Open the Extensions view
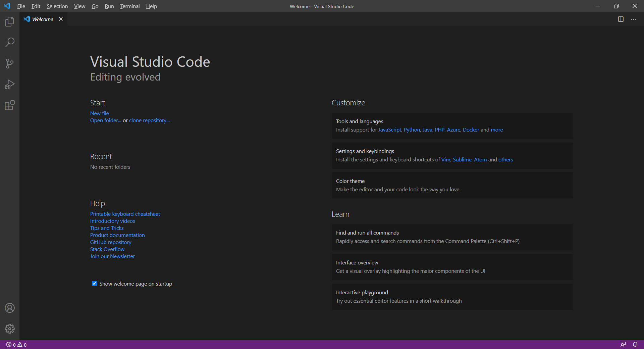This screenshot has height=349, width=644. [10, 105]
